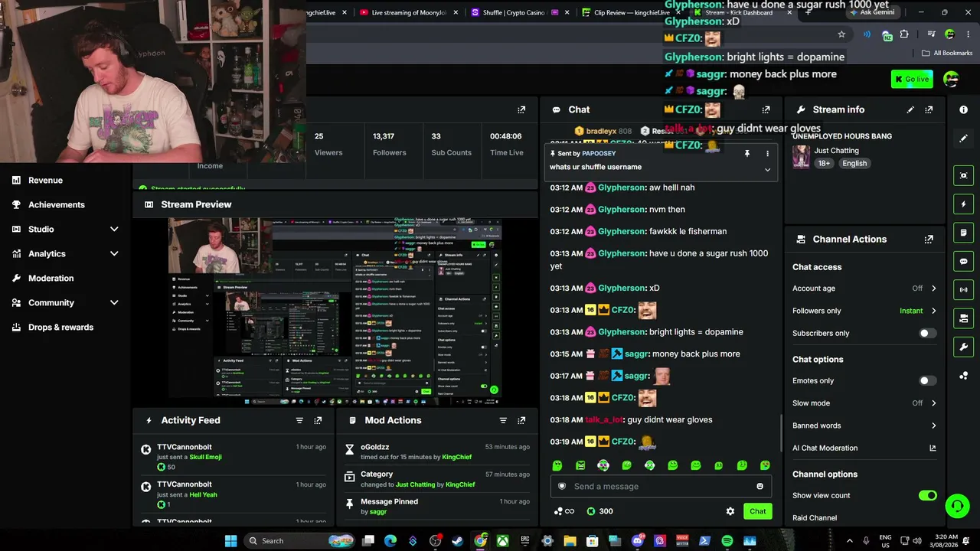Expand the Analytics sidebar menu
The width and height of the screenshot is (980, 551).
tap(114, 253)
